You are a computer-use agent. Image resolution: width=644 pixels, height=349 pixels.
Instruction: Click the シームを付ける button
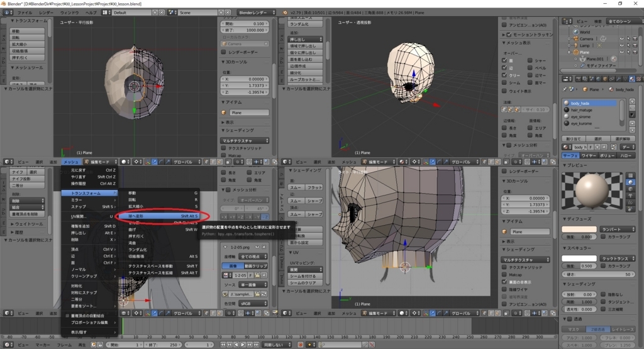304,276
